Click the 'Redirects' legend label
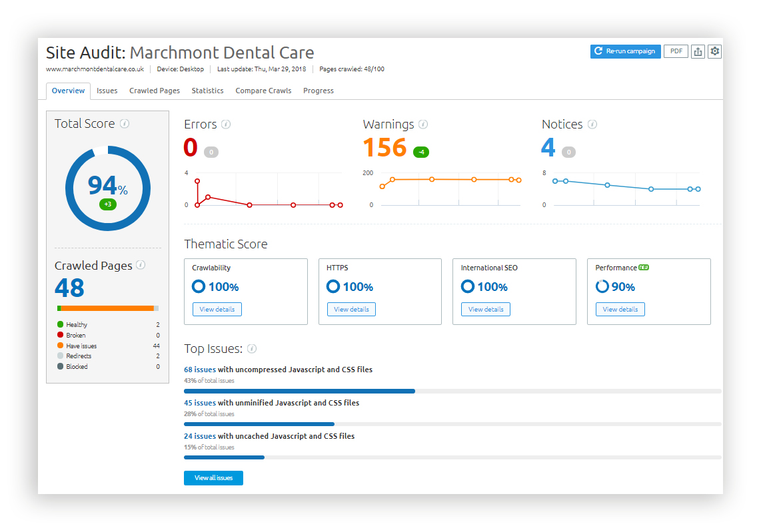Screen dimensions: 761x532 tap(79, 356)
